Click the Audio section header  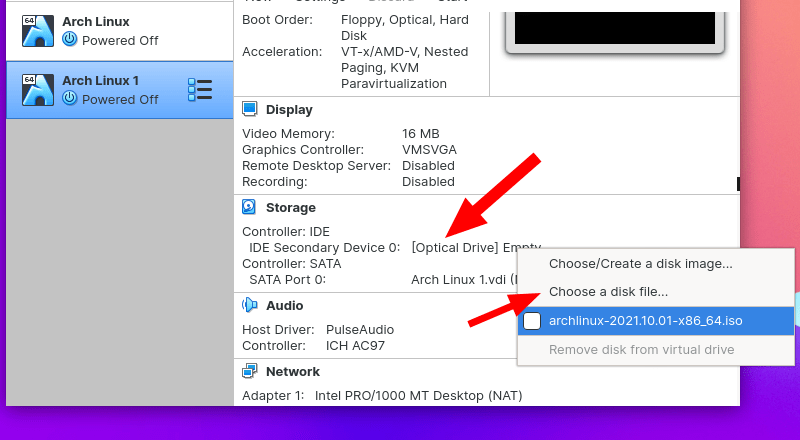coord(284,305)
